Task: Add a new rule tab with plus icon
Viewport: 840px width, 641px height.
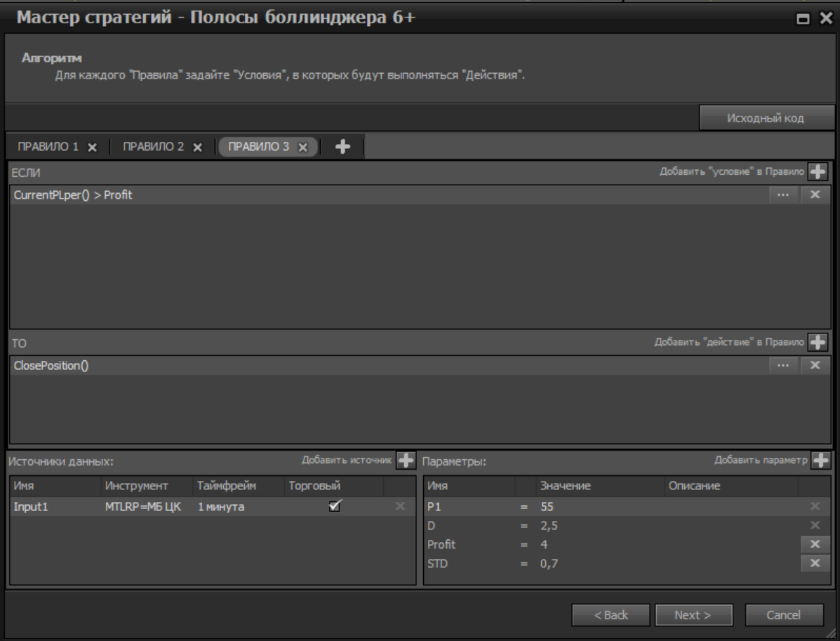Action: pyautogui.click(x=342, y=146)
